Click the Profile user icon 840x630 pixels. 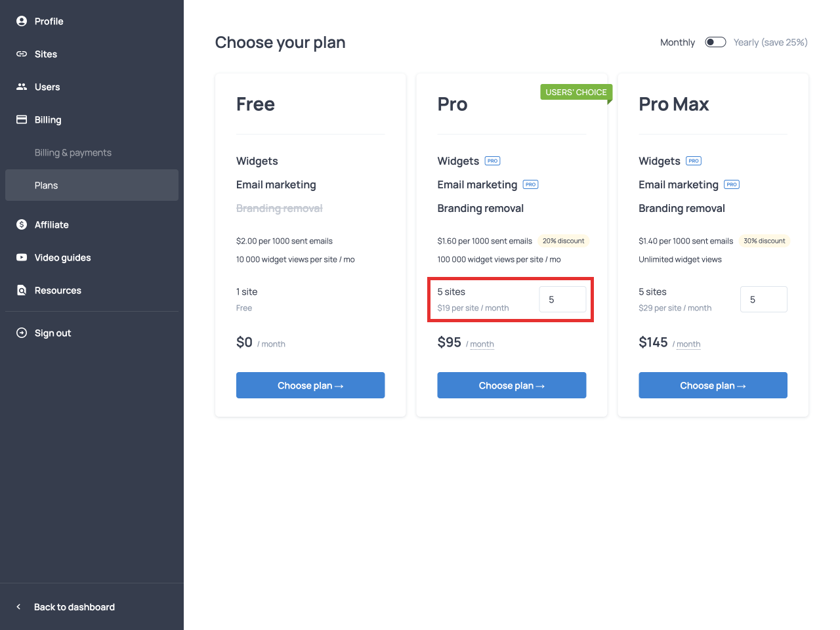22,21
